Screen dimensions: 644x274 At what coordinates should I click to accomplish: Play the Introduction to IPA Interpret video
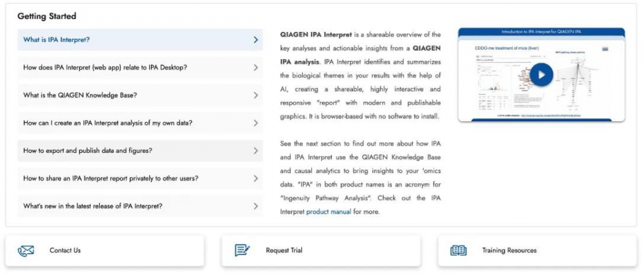(x=541, y=75)
